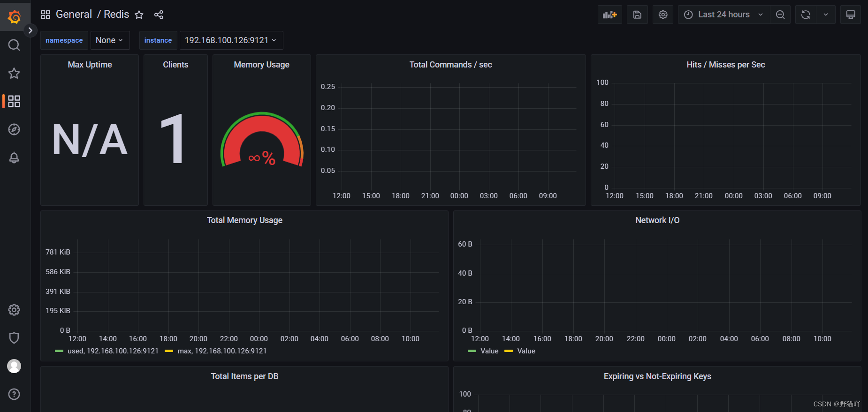Click the Add panel icon
Screen dimensions: 868x412
610,15
